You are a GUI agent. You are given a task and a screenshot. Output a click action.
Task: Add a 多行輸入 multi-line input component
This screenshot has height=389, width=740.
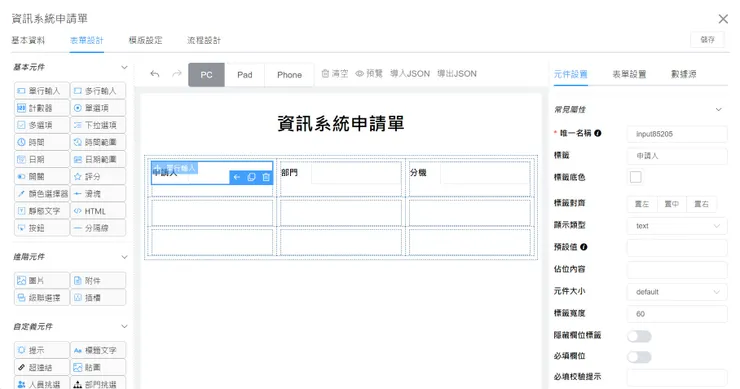(x=98, y=91)
